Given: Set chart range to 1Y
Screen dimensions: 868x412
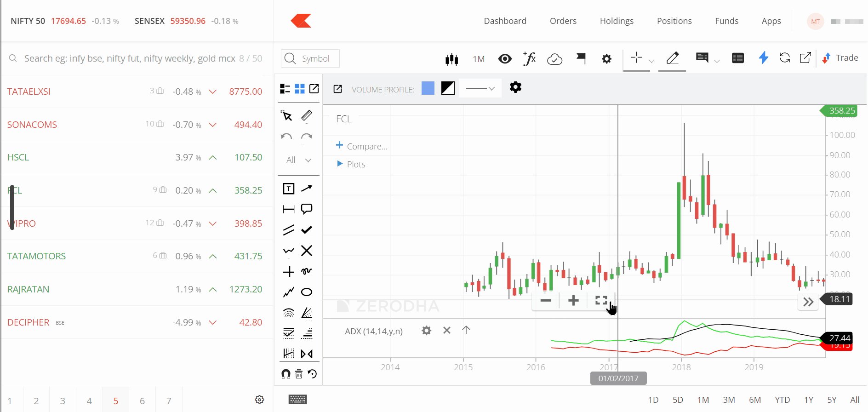Looking at the screenshot, I should click(809, 400).
